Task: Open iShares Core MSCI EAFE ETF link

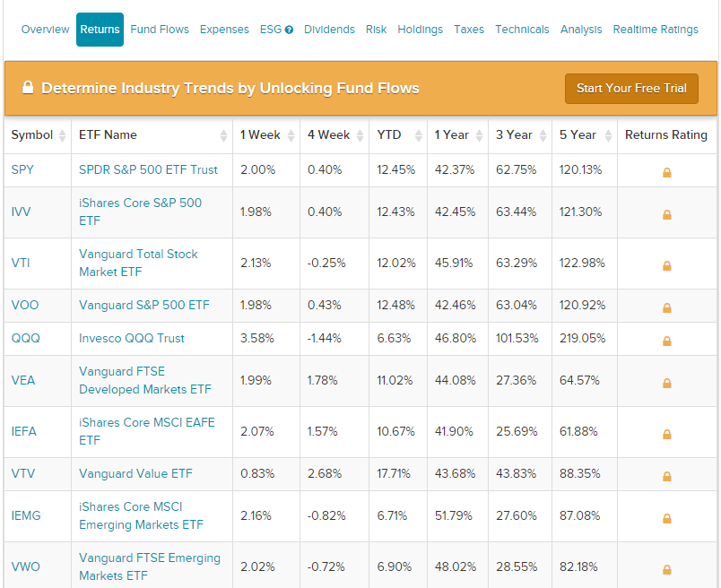Action: click(147, 431)
